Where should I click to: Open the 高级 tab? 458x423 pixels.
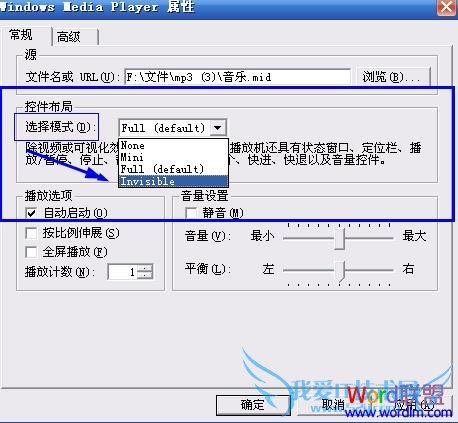coord(75,37)
